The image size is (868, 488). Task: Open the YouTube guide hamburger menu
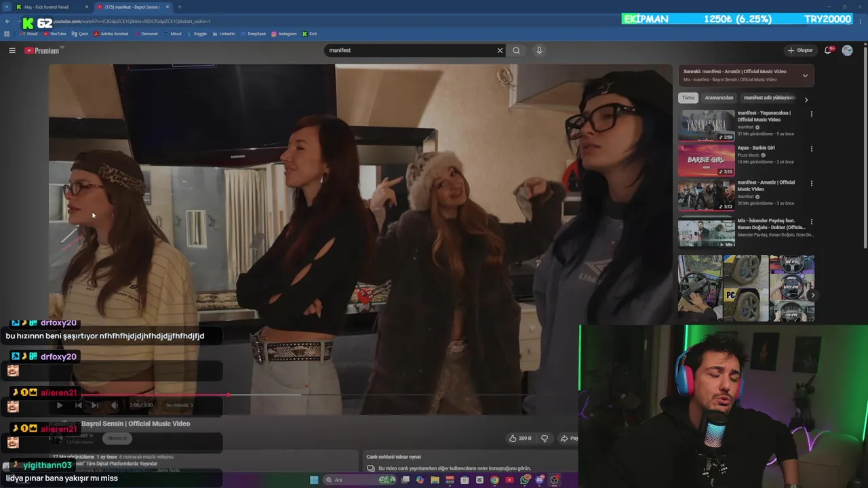[12, 50]
